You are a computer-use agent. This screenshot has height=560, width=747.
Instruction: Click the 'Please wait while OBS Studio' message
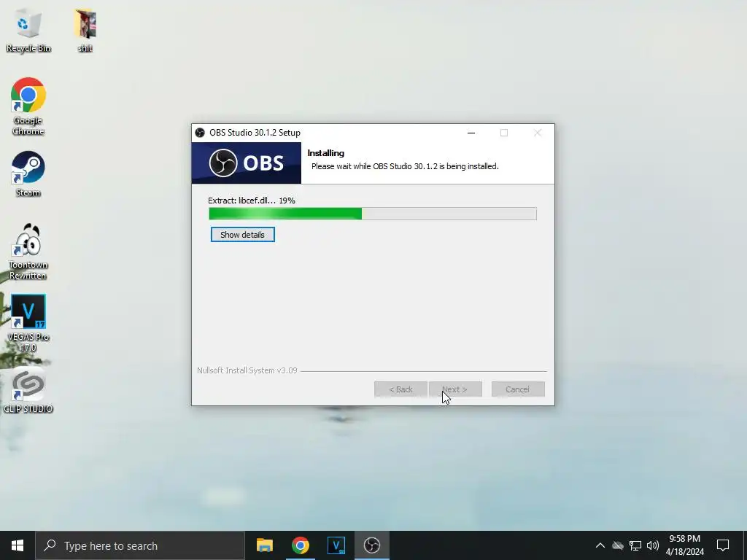tap(405, 166)
